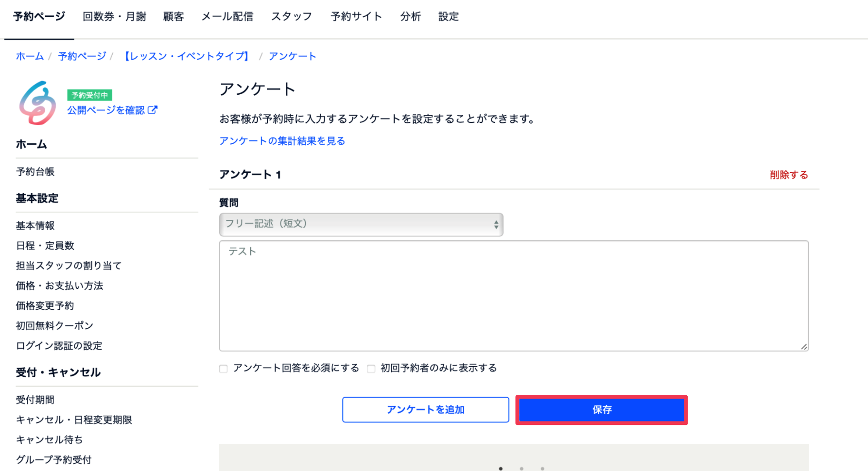Viewport: 868px width, 471px height.
Task: Click 公開ページを確認 link
Action: click(106, 110)
